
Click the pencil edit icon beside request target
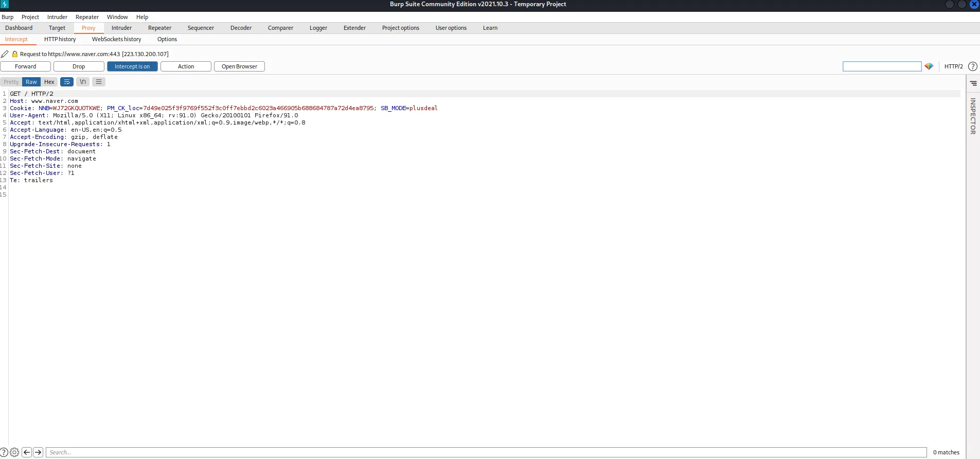point(5,54)
